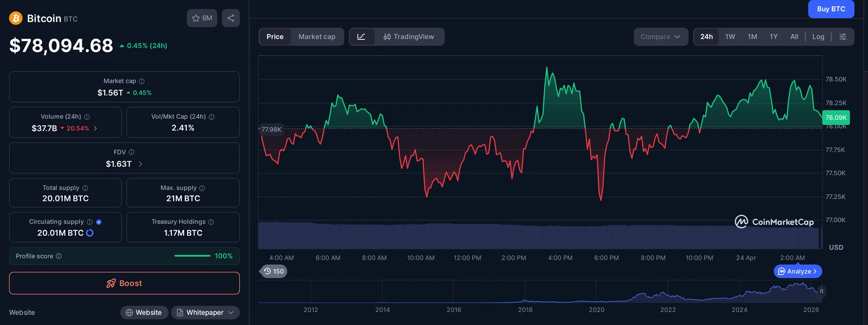Click the Analyze button
Viewport: 868px width, 325px height.
click(798, 271)
